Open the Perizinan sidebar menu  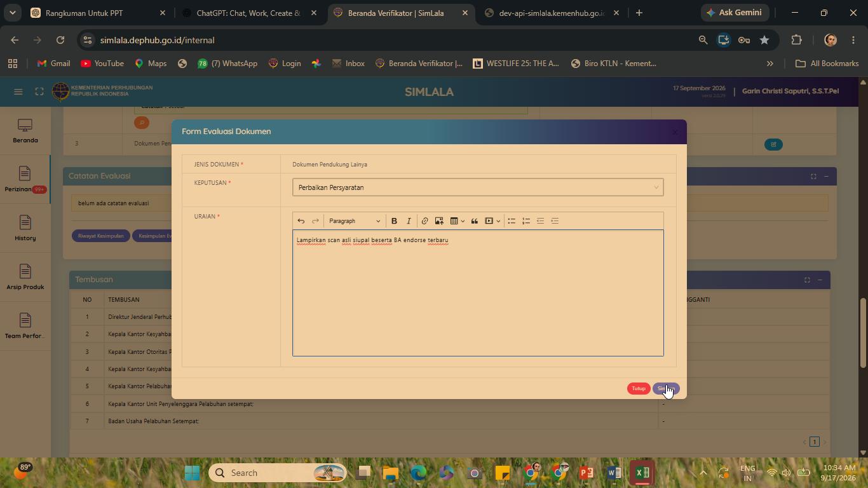tap(25, 179)
